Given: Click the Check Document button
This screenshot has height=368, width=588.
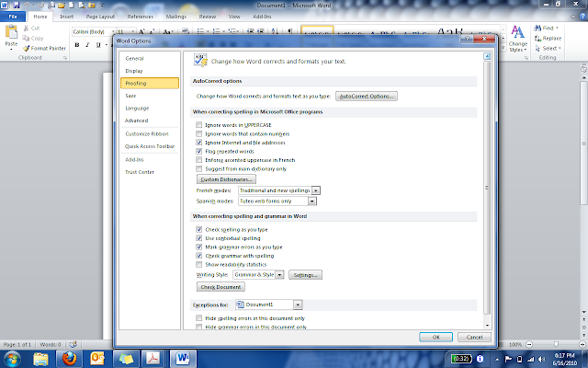Looking at the screenshot, I should coord(220,287).
